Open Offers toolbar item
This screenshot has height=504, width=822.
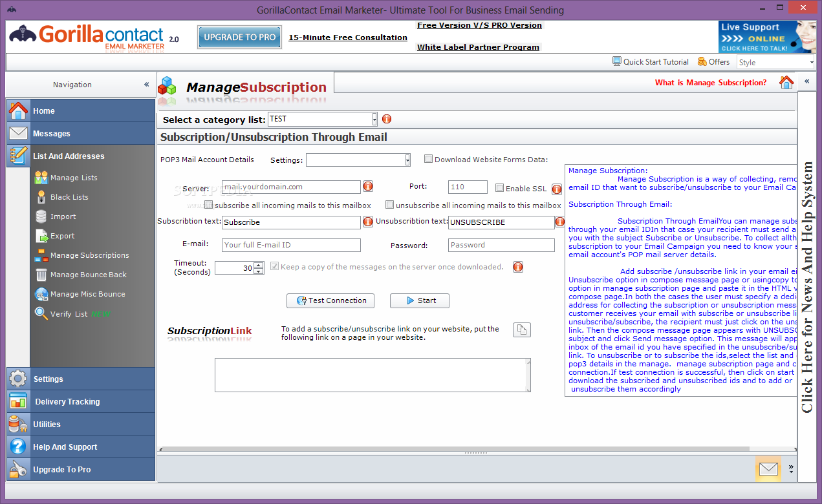pos(713,61)
